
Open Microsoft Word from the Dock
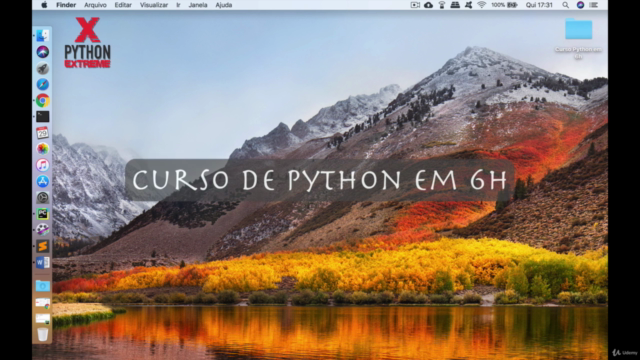click(42, 262)
